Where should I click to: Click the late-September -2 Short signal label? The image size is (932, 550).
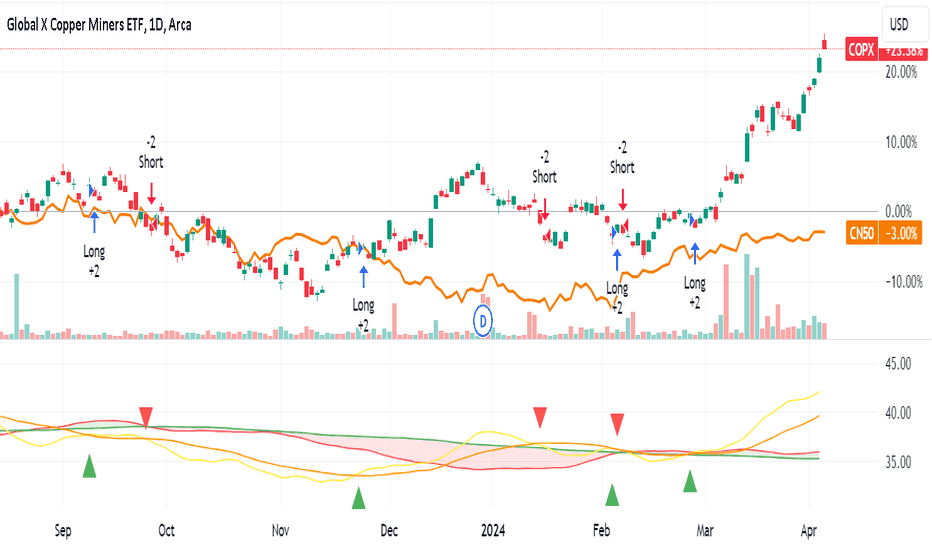pyautogui.click(x=151, y=152)
